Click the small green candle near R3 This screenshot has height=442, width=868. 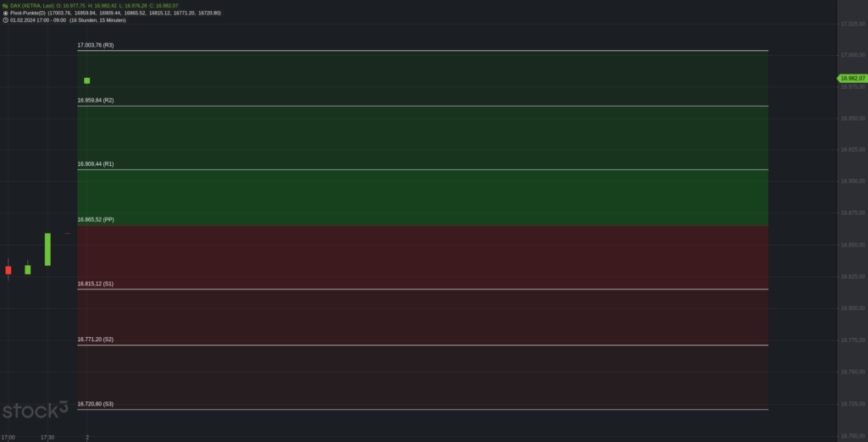87,80
